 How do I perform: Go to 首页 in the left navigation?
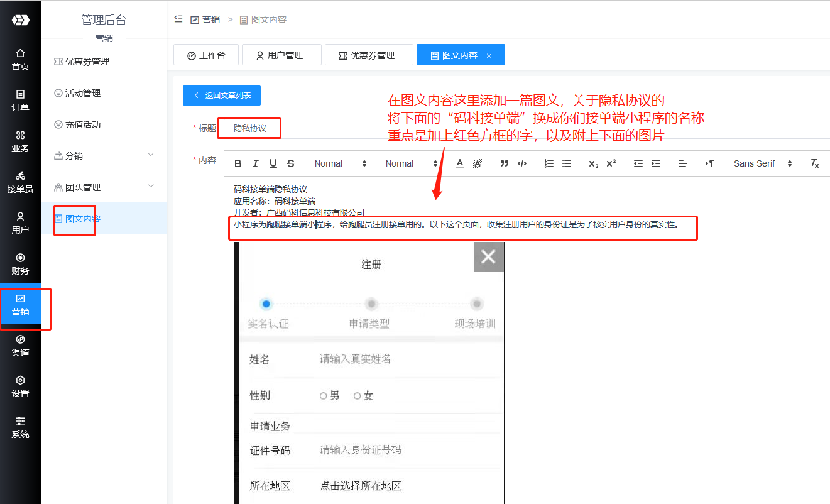(20, 60)
